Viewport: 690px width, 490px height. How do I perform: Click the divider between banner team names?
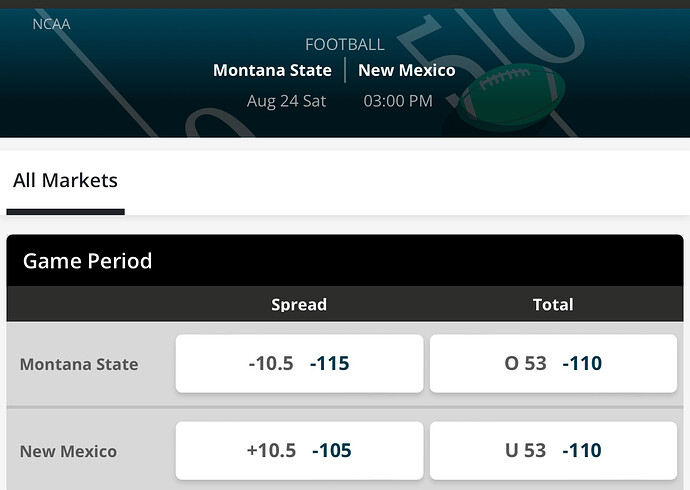tap(345, 70)
